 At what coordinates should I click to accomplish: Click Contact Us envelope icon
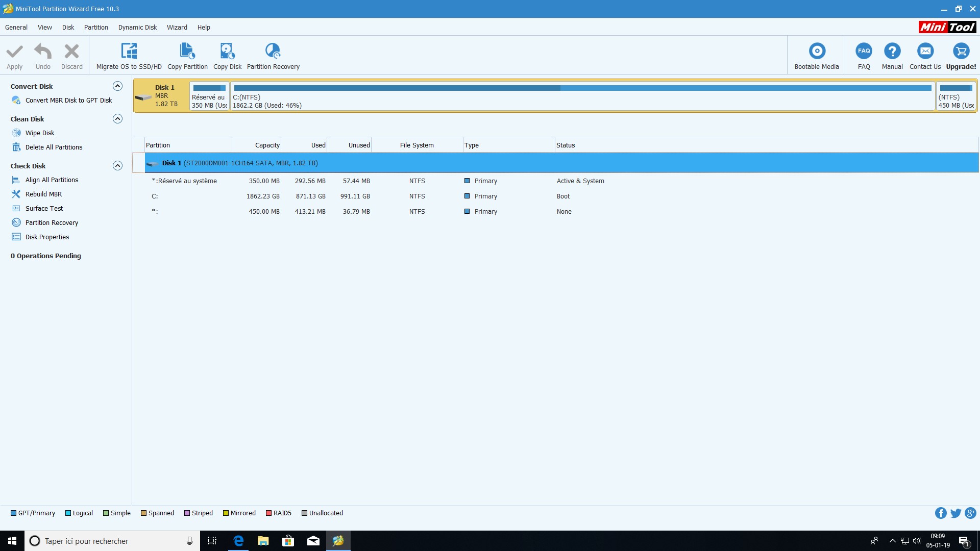coord(925,51)
